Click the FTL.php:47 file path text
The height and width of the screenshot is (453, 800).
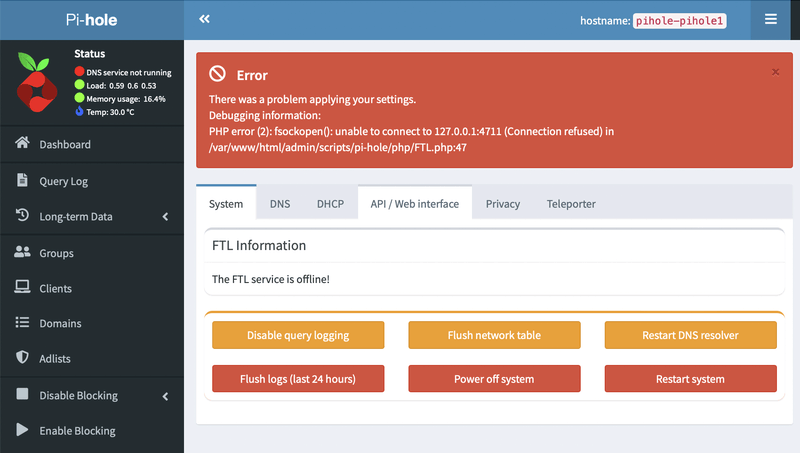click(338, 147)
